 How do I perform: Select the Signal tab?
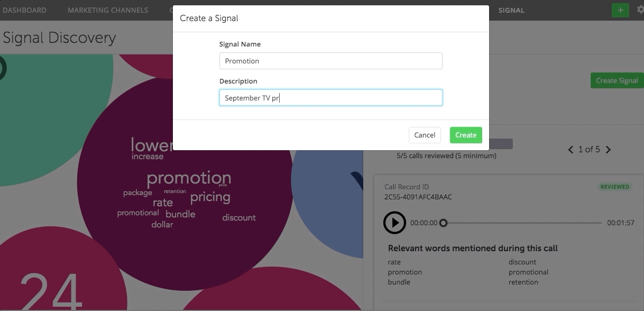(x=511, y=10)
